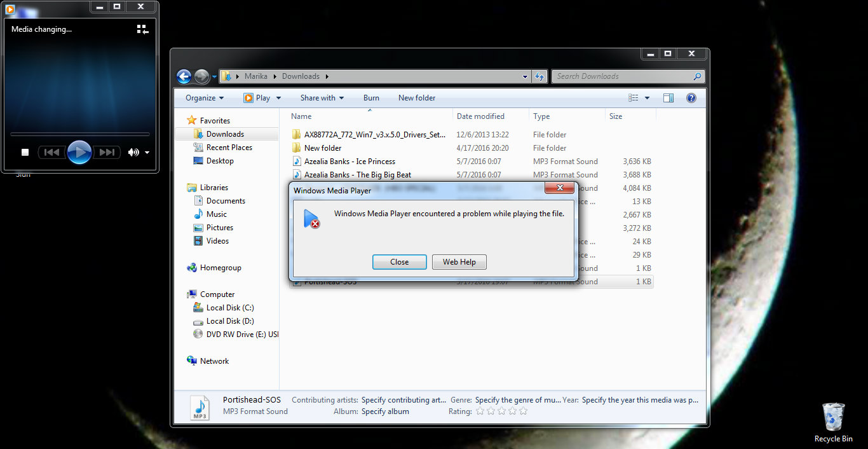Skip to next track in Media Player

click(x=107, y=152)
